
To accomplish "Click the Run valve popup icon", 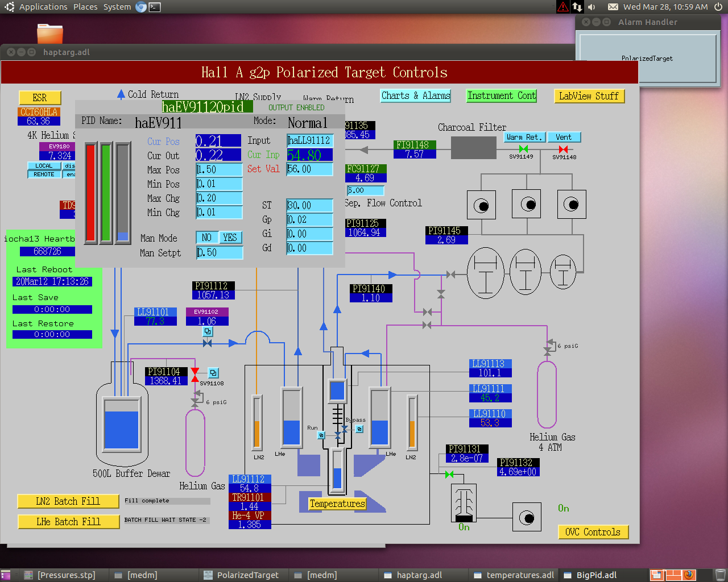I will (x=321, y=435).
